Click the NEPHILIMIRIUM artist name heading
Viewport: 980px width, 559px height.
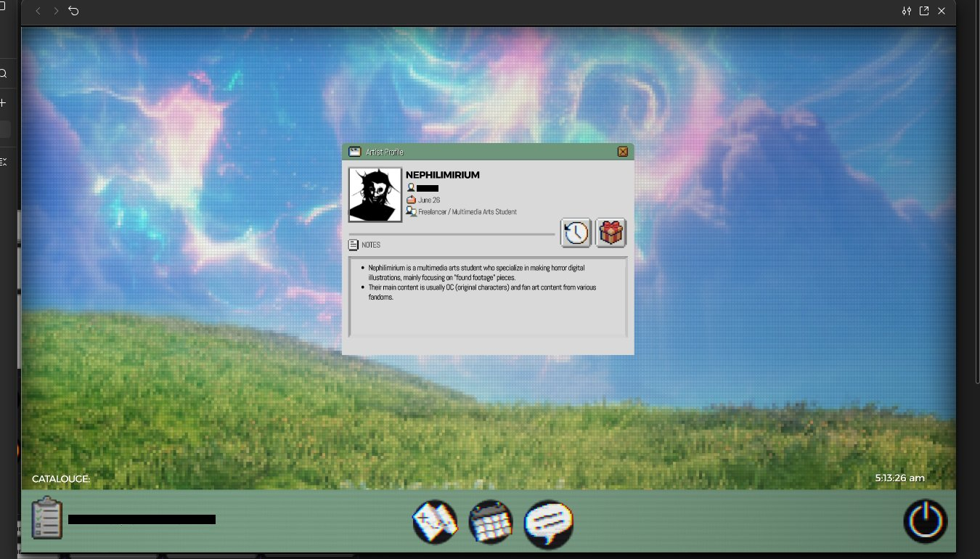point(442,175)
